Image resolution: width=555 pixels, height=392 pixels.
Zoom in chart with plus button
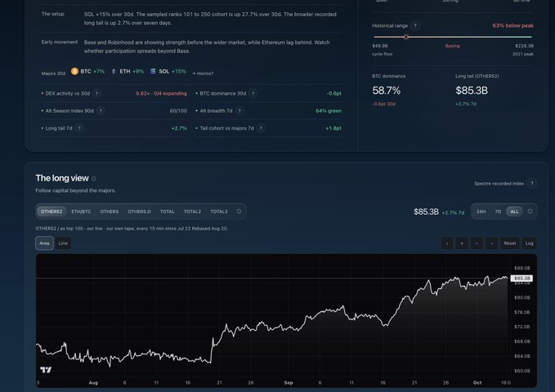click(x=462, y=243)
